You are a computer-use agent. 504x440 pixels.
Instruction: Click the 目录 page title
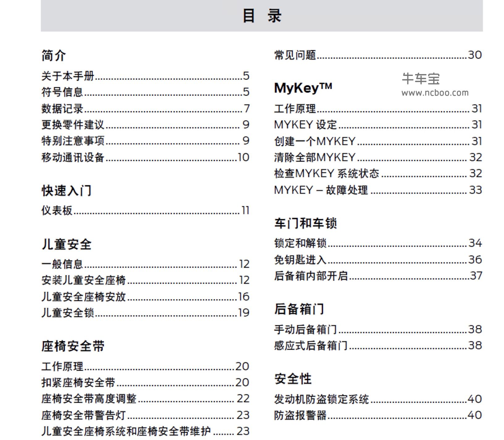[262, 16]
